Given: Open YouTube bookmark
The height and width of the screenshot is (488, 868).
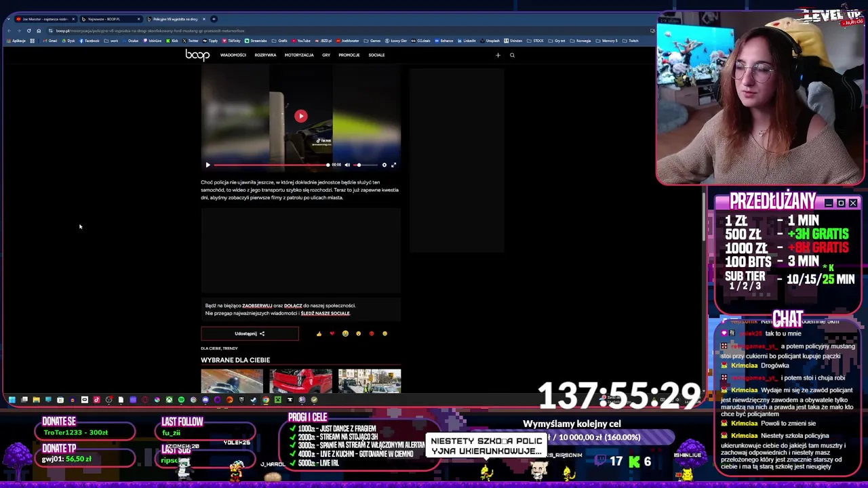Looking at the screenshot, I should tap(301, 41).
